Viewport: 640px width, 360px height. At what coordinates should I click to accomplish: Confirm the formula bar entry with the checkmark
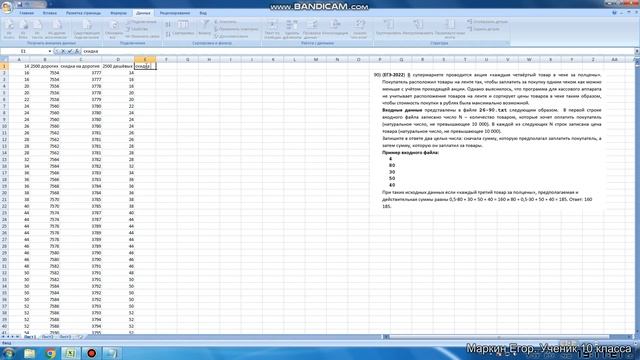click(x=70, y=51)
